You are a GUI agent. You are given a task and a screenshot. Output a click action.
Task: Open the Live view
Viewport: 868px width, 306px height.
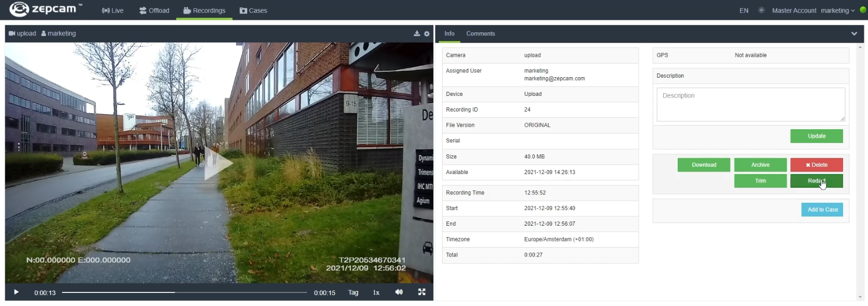pyautogui.click(x=113, y=10)
